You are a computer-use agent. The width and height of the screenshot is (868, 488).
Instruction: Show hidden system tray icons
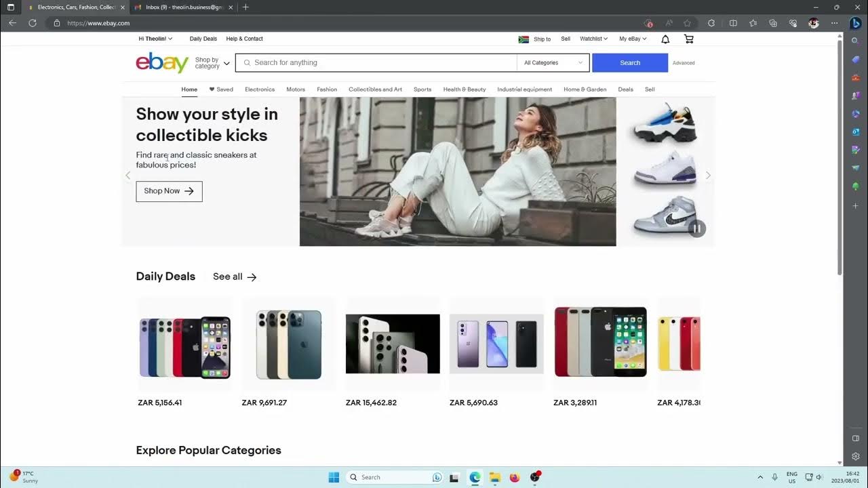(759, 477)
